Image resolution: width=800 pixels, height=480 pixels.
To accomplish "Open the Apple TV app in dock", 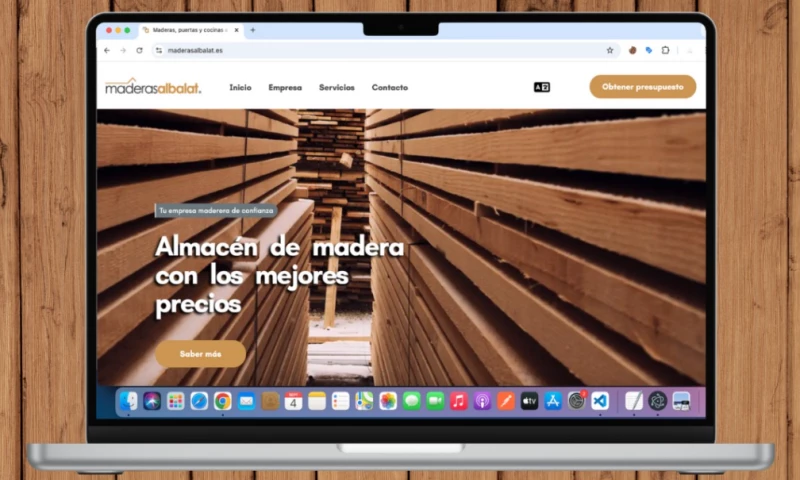I will tap(529, 401).
